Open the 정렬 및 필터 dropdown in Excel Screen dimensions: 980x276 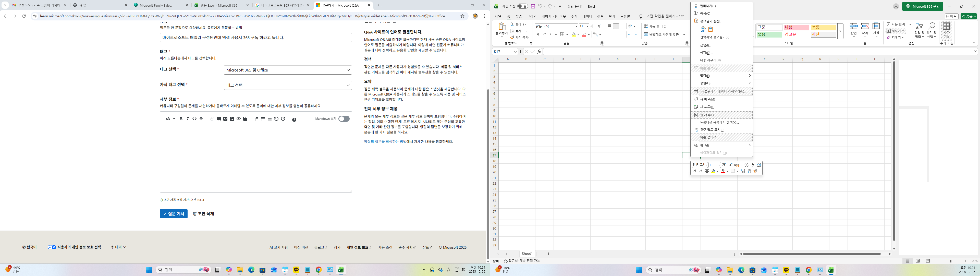(920, 31)
